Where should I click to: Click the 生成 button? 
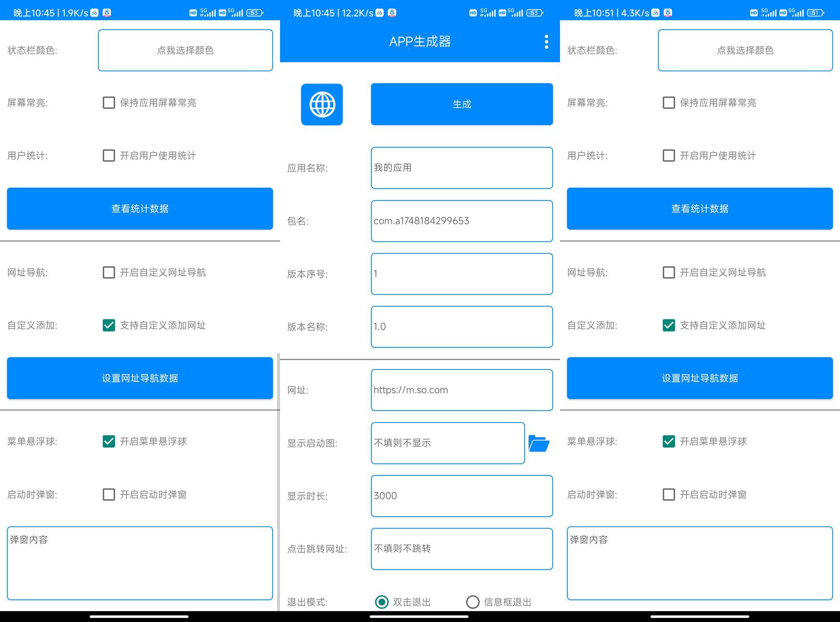click(x=462, y=104)
